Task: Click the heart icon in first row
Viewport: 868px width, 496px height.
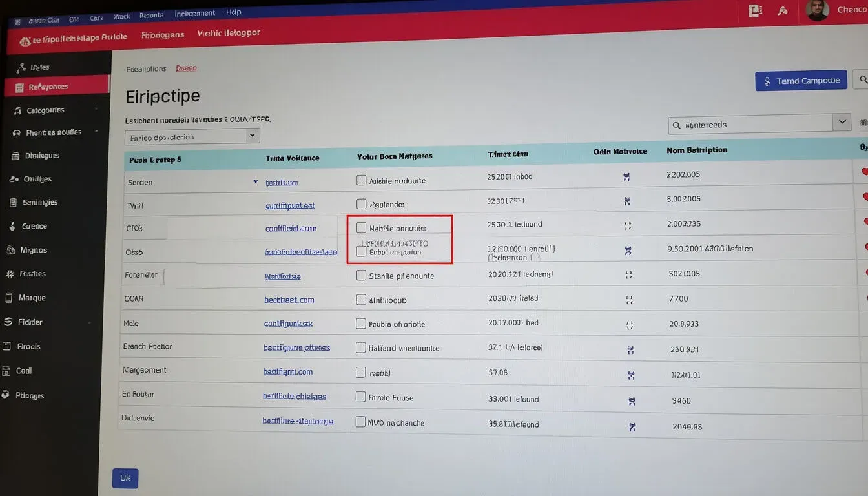Action: pos(864,172)
